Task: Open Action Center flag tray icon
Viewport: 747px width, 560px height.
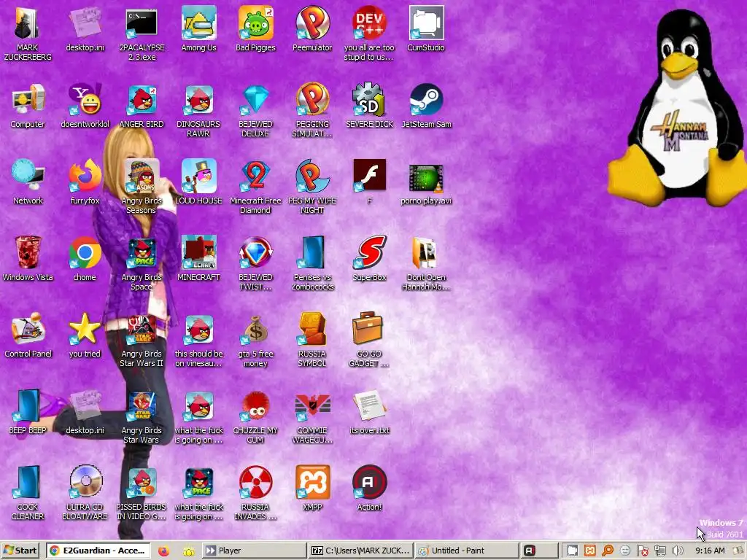Action: click(x=642, y=551)
